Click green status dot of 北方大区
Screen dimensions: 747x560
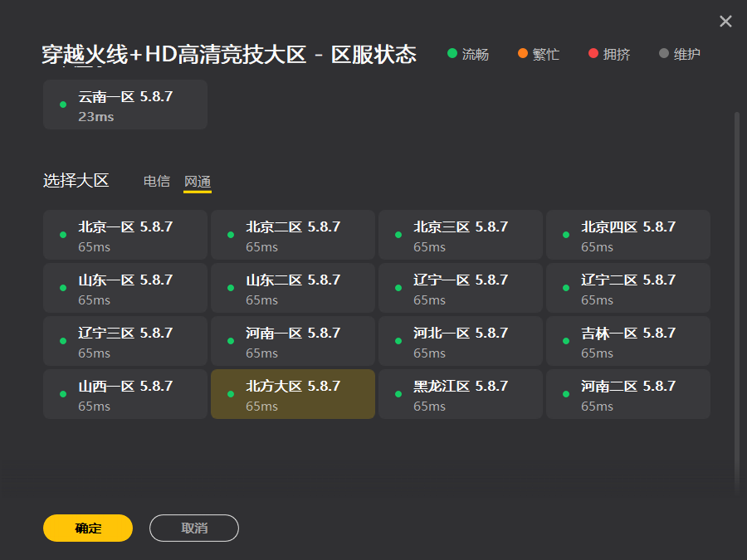231,394
